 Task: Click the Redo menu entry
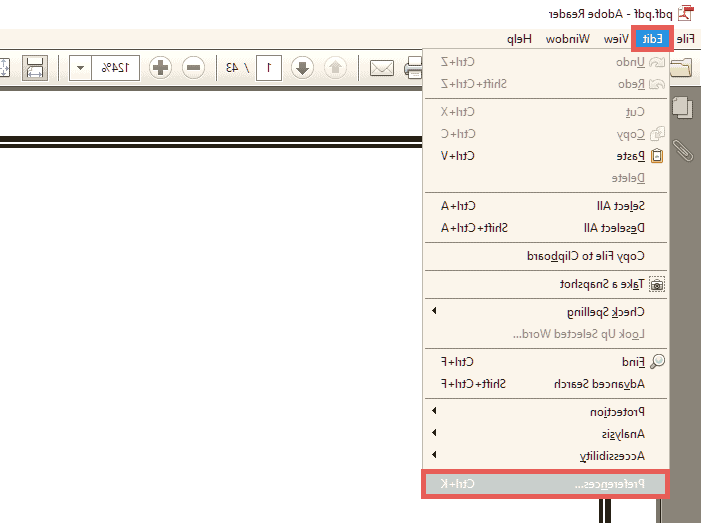545,84
